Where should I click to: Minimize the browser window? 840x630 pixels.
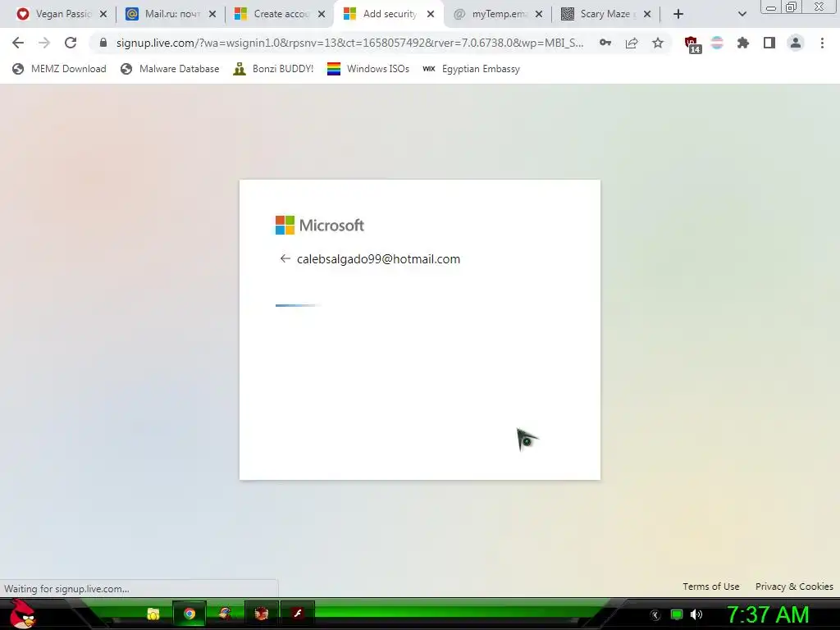pos(770,7)
